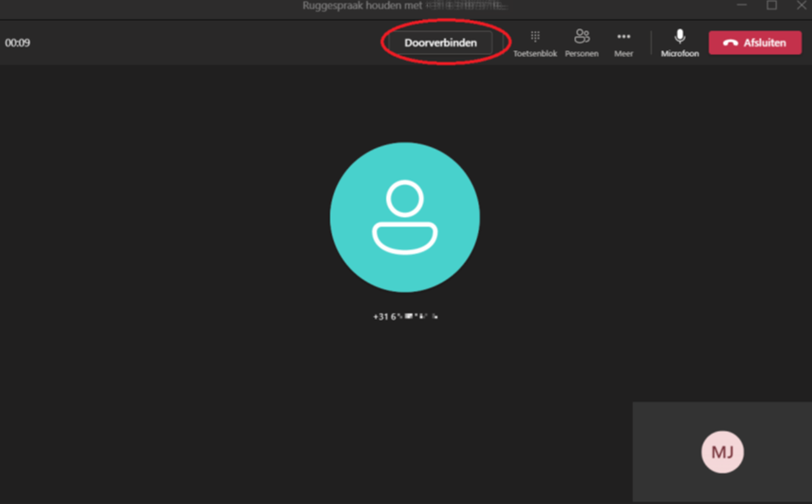Select the teal caller avatar
The width and height of the screenshot is (812, 504).
point(404,217)
